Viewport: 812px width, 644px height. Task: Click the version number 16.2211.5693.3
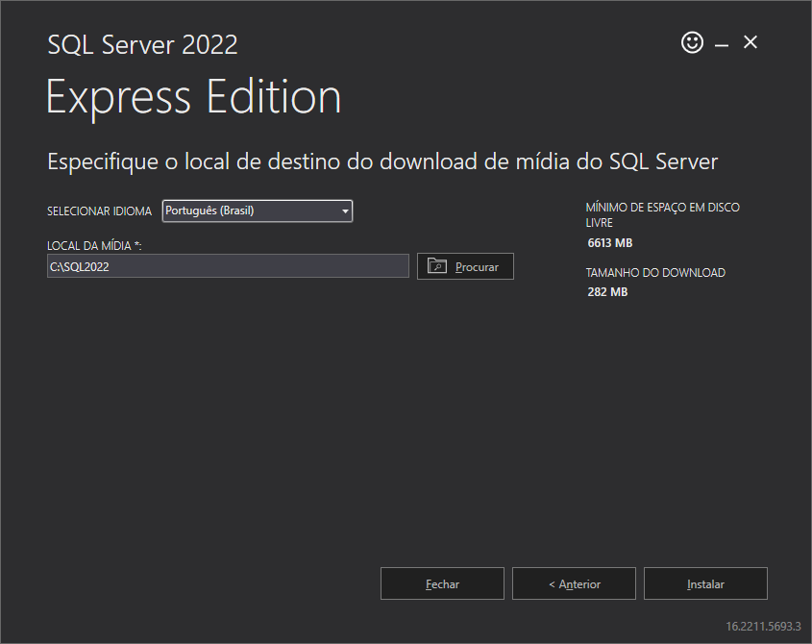tap(763, 626)
